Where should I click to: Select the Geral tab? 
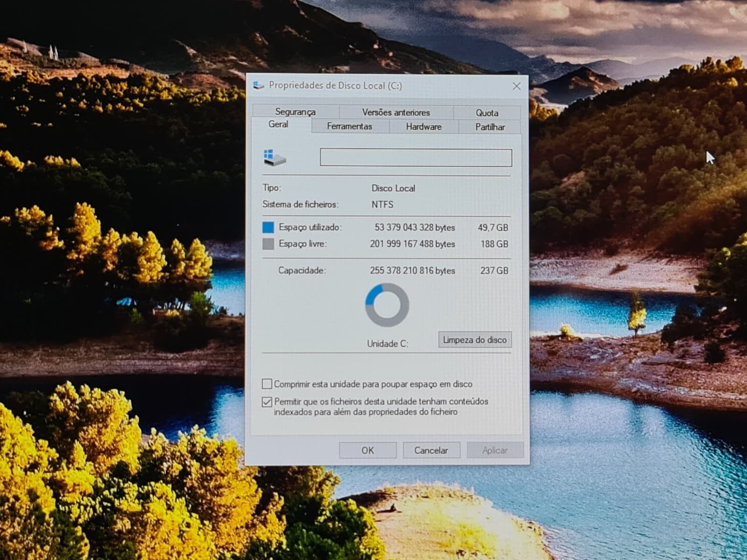pos(278,125)
